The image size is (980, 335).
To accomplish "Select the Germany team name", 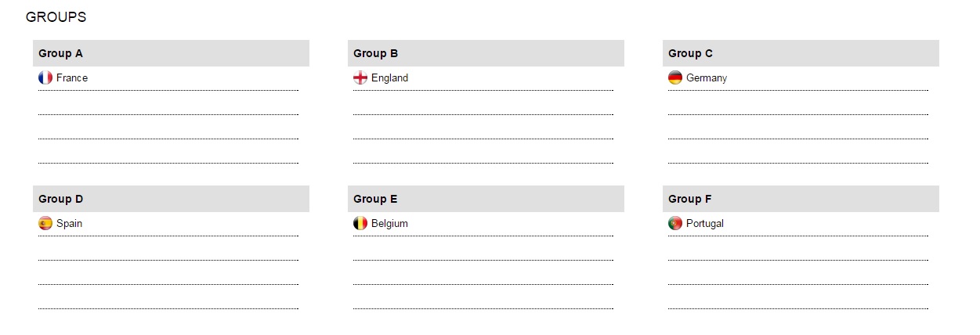I will tap(707, 78).
